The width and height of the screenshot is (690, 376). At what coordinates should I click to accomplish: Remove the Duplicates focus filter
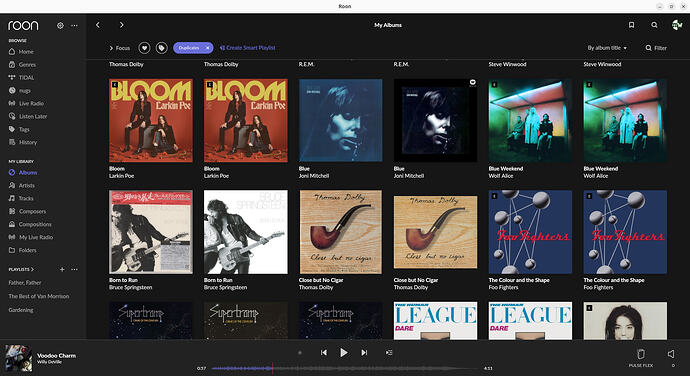click(x=208, y=48)
